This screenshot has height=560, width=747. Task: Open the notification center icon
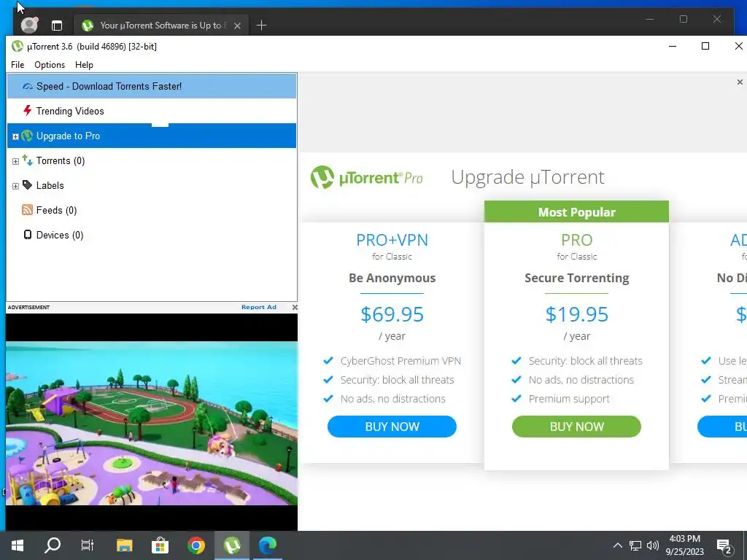point(724,546)
